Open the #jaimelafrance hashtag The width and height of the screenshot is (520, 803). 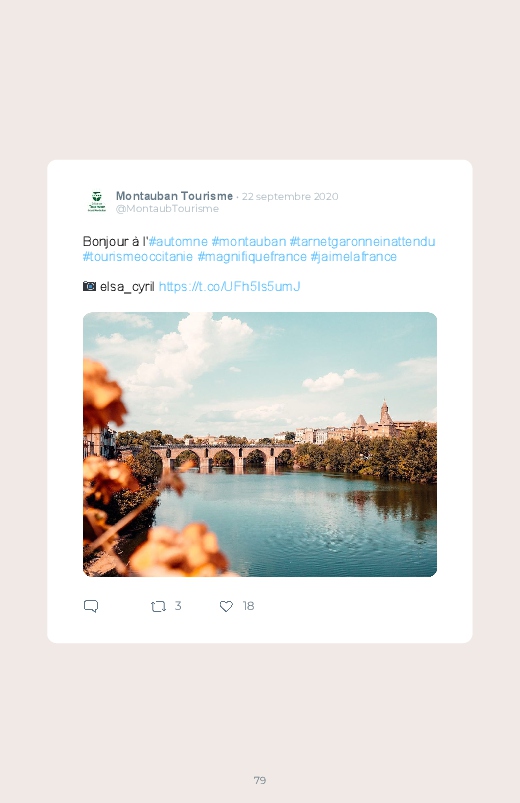tap(353, 257)
